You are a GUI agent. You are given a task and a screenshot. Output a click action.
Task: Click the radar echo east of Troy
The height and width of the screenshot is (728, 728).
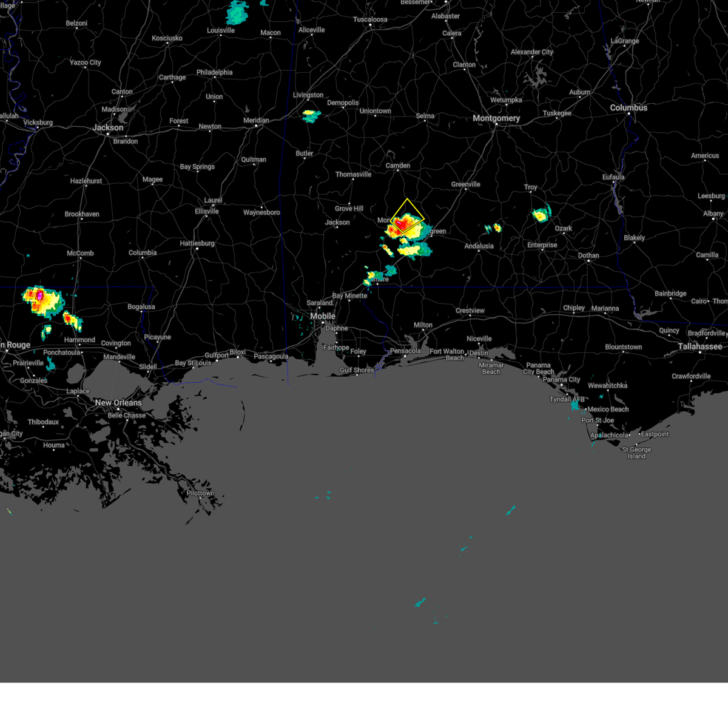pyautogui.click(x=541, y=214)
